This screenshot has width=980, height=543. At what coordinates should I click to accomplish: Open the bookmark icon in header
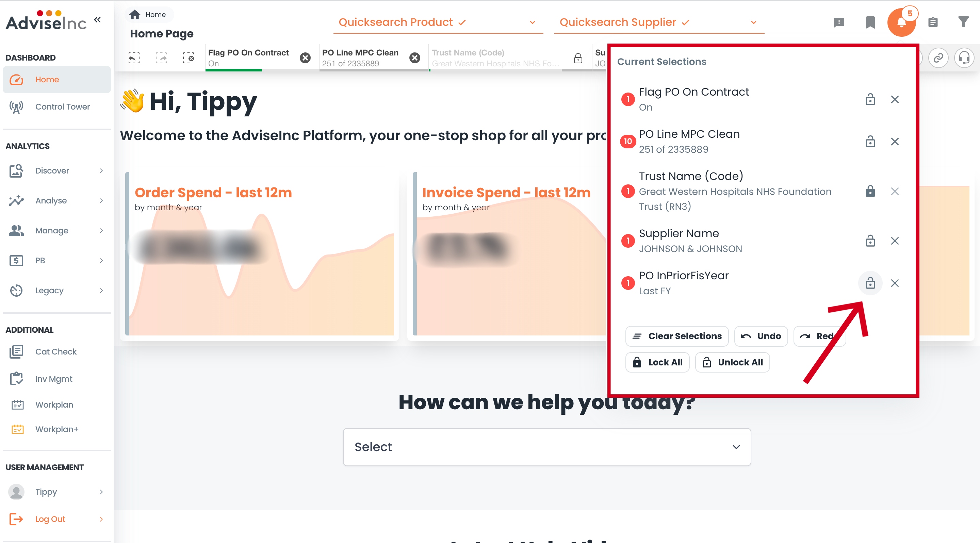coord(870,22)
